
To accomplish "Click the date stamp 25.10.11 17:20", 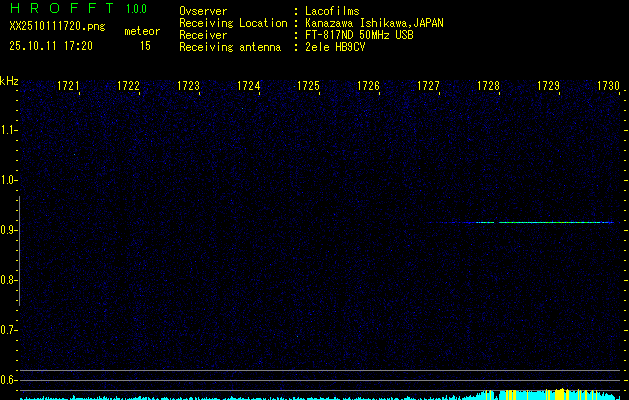I will [50, 46].
